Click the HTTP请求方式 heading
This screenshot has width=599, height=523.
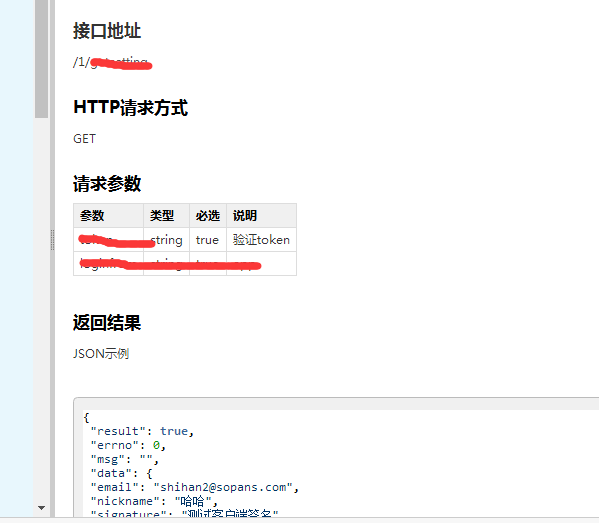(131, 108)
